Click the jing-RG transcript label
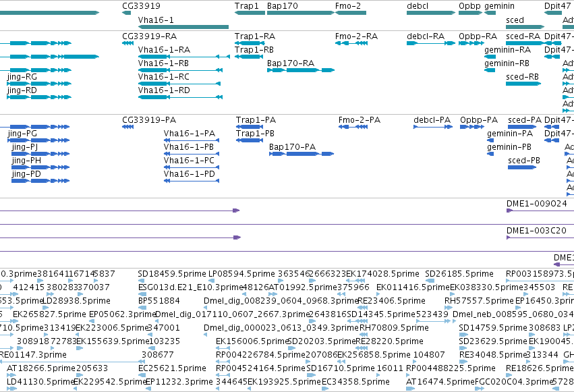Image resolution: width=574 pixels, height=392 pixels. click(x=22, y=77)
